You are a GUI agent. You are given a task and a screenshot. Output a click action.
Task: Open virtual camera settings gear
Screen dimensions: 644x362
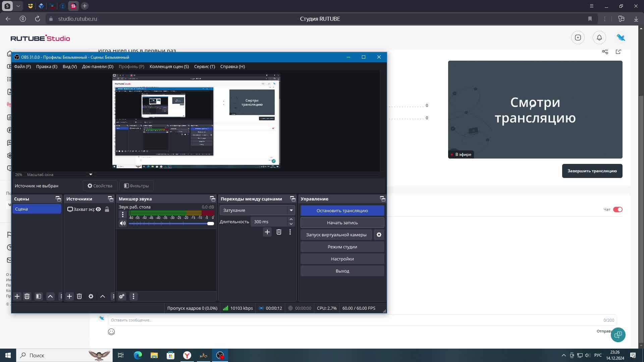379,235
